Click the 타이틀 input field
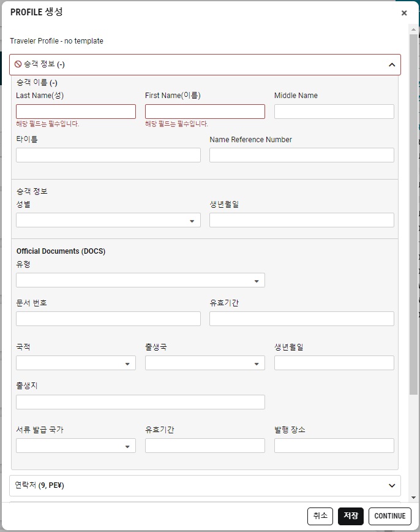Viewport: 420px width, 532px height. point(108,155)
